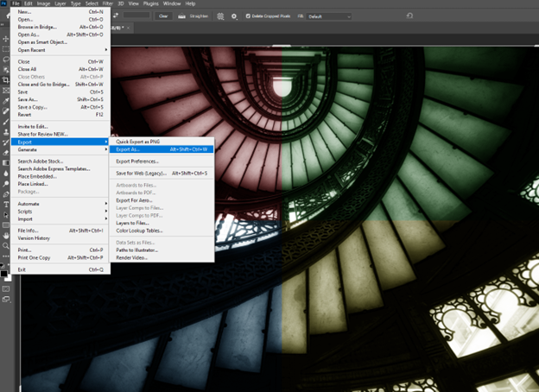Expand the Import submenu
539x392 pixels.
[60, 218]
